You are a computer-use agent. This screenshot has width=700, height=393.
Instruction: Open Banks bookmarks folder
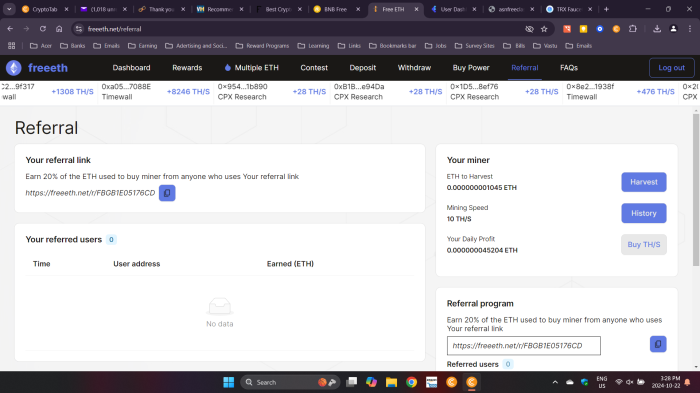72,46
